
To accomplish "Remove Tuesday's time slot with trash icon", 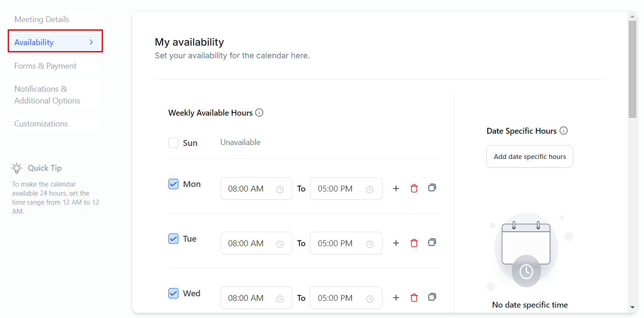I will pyautogui.click(x=414, y=243).
